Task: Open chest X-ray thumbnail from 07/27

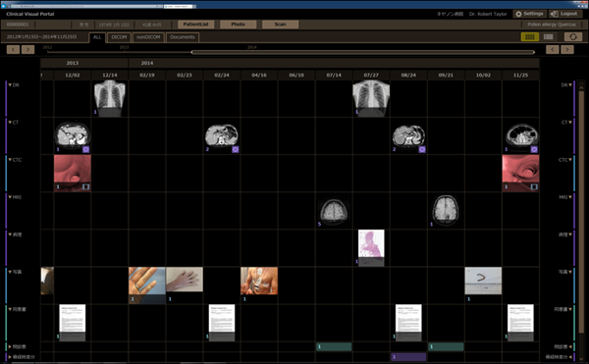Action: (x=371, y=97)
